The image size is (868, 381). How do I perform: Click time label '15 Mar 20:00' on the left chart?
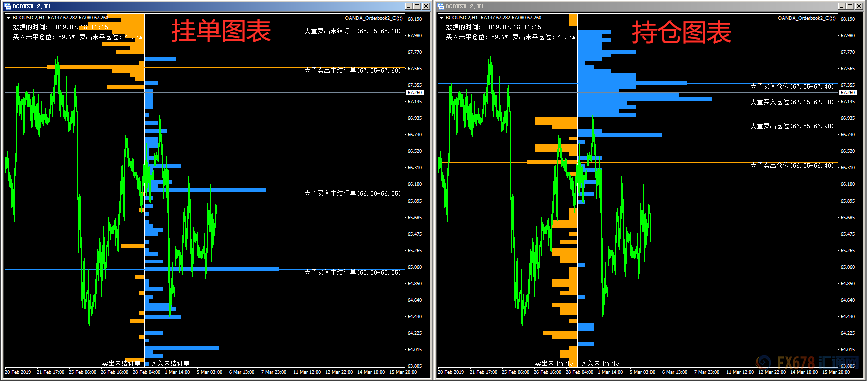tap(403, 372)
